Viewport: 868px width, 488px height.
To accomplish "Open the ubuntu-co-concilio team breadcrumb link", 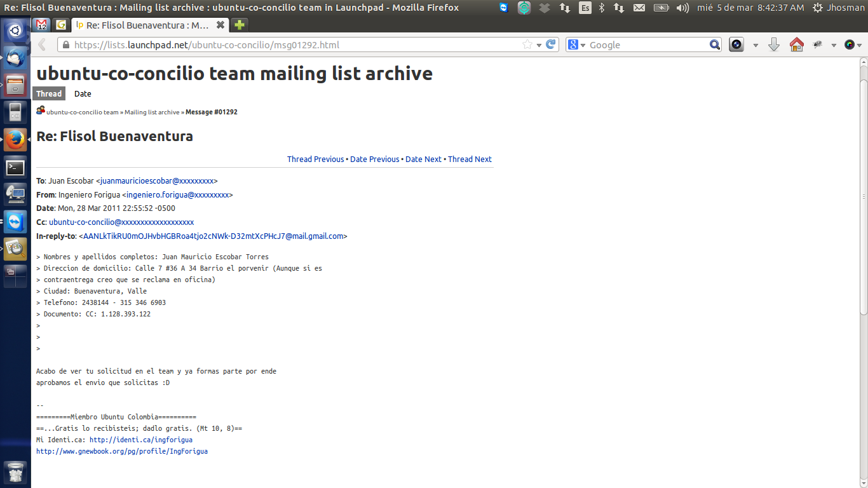I will coord(83,112).
